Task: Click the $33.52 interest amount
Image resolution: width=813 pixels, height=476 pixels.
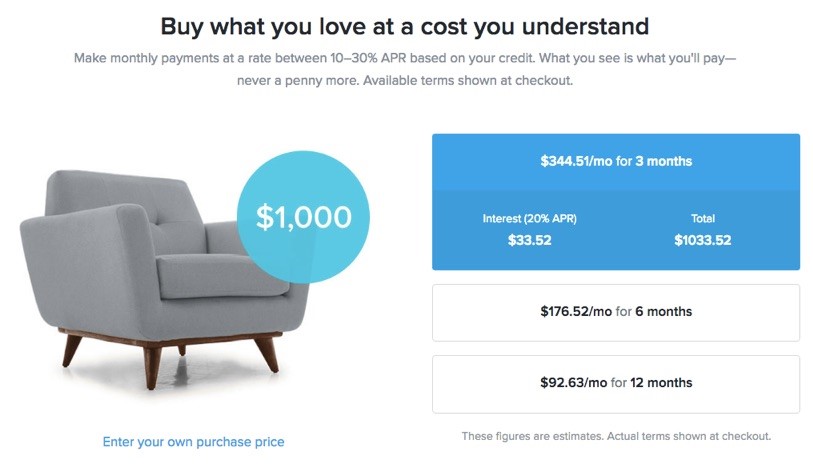Action: click(529, 240)
